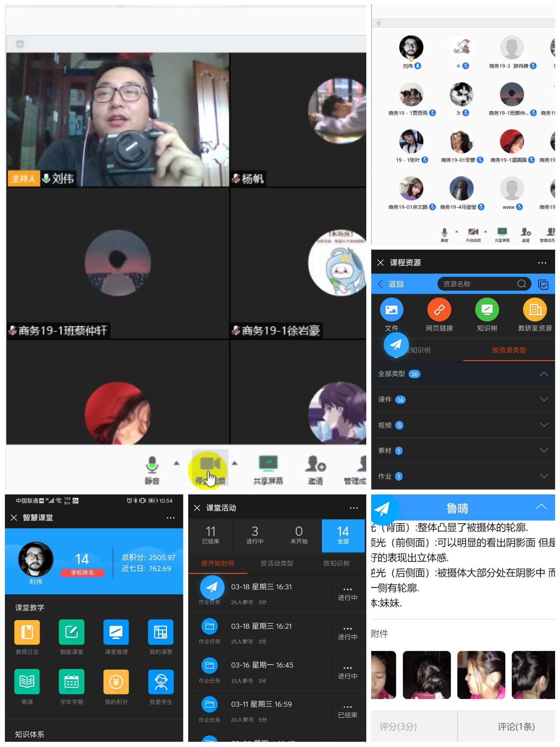The height and width of the screenshot is (747, 560).
Task: Expand the 视频 category row
Action: point(463,425)
